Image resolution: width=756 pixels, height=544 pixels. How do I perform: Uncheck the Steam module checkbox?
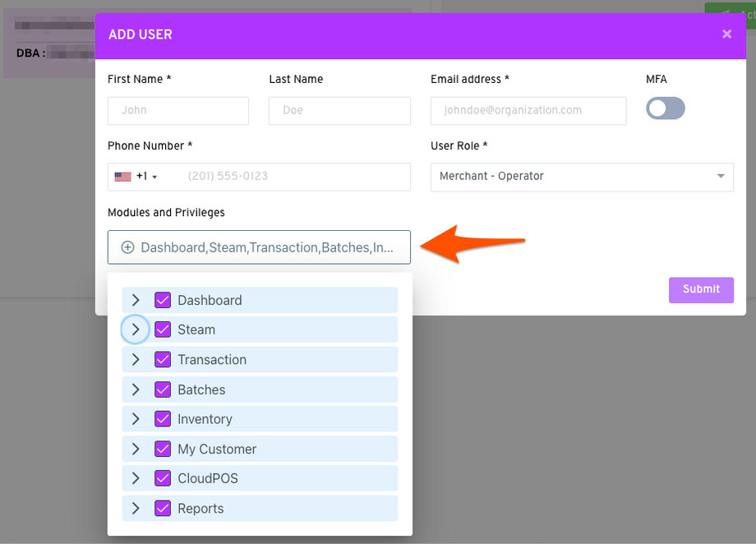point(163,330)
